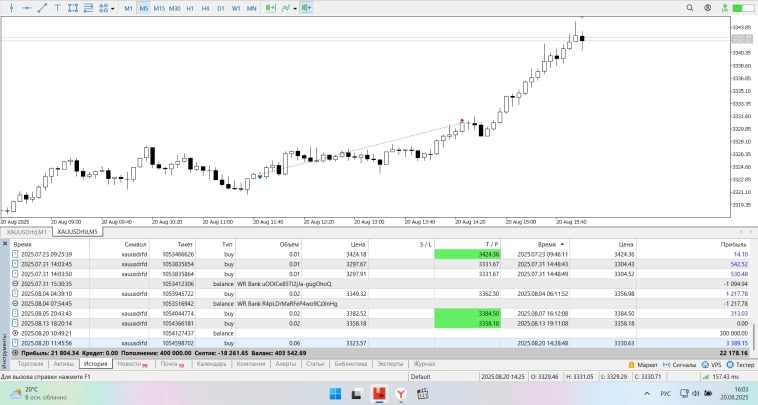The width and height of the screenshot is (758, 405).
Task: Select the trendline drawing tool
Action: pyautogui.click(x=41, y=8)
